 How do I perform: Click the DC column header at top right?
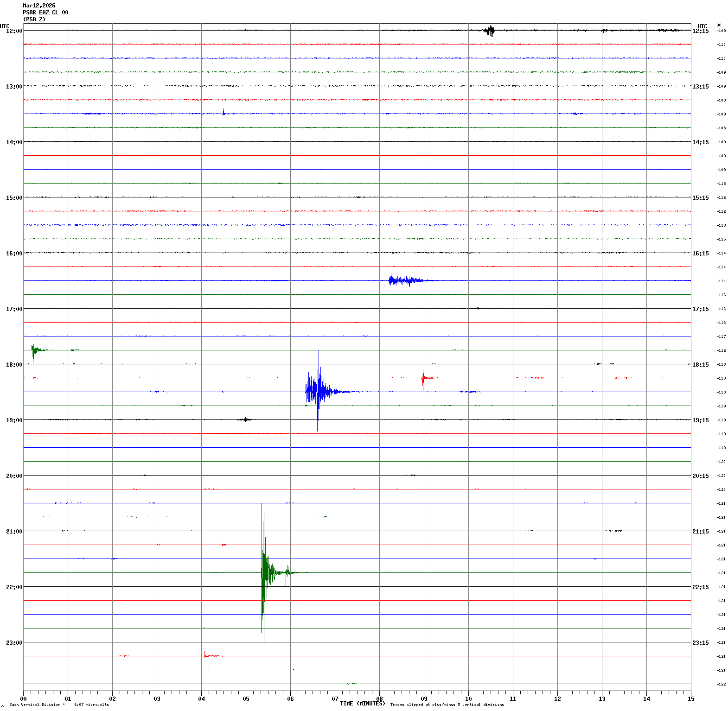pos(719,25)
